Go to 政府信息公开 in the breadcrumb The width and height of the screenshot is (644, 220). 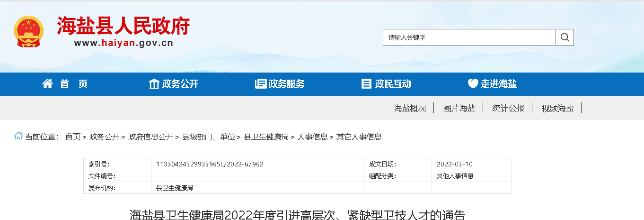click(x=150, y=137)
